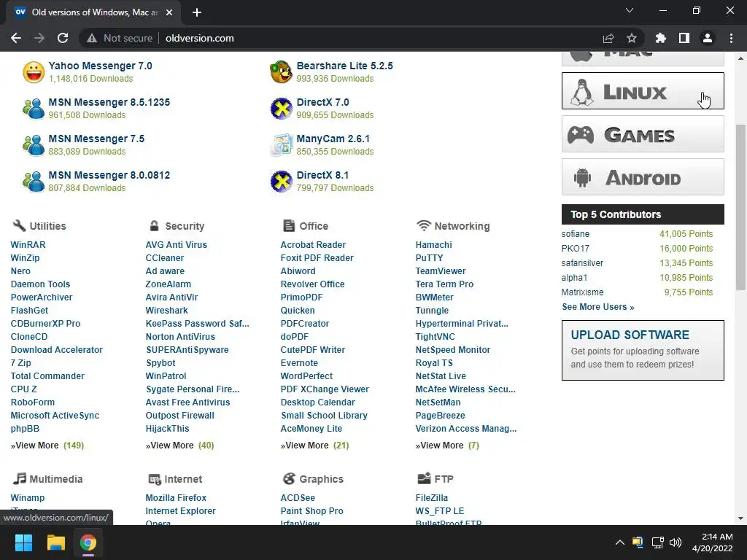Open File Explorer from taskbar

(x=55, y=542)
